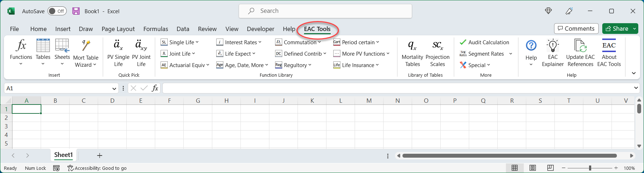
Task: Open EAC Explainer
Action: [x=553, y=53]
